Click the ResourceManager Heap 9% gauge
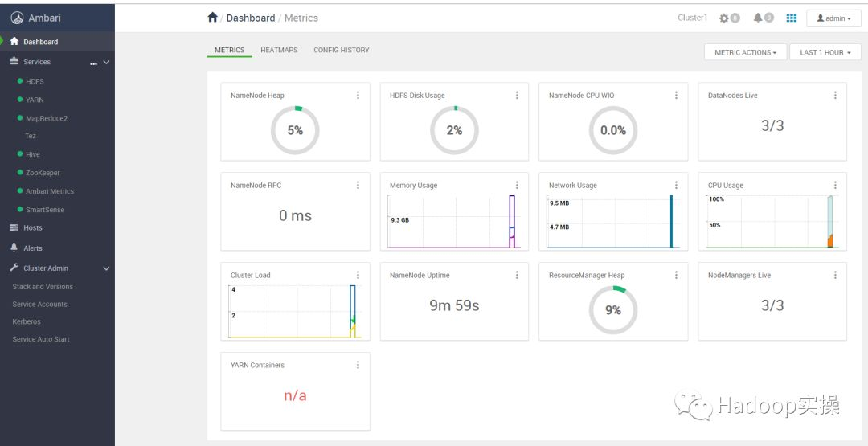The height and width of the screenshot is (446, 868). click(613, 310)
